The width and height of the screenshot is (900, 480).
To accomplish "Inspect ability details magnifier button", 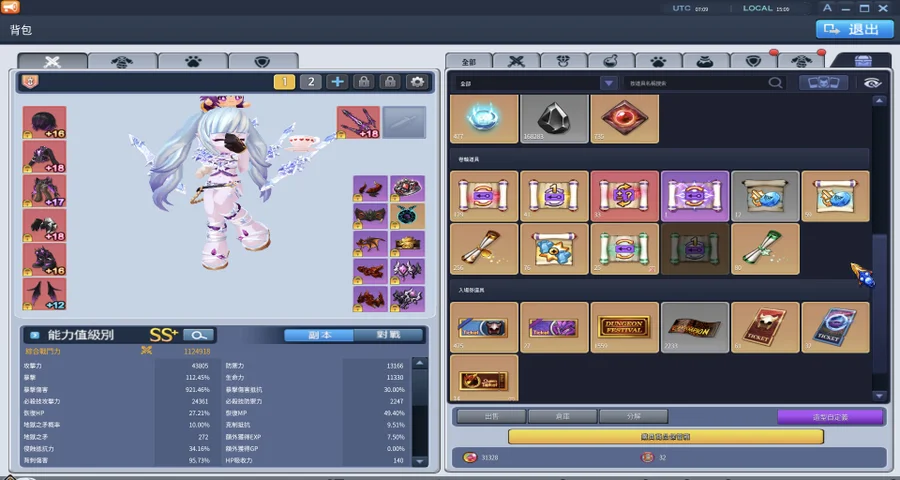I will (199, 335).
